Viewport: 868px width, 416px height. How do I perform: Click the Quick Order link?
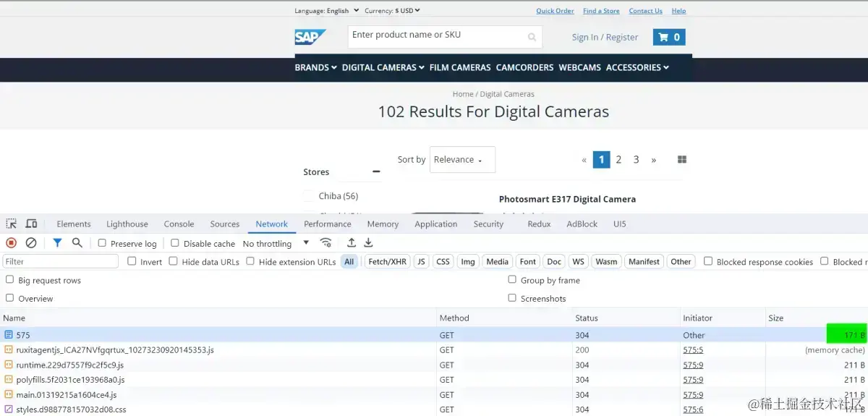(x=555, y=11)
